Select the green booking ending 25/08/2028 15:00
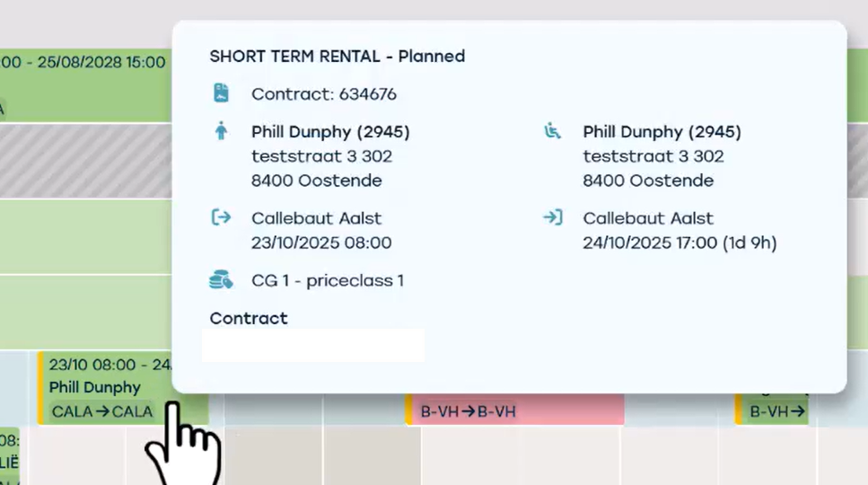868x485 pixels. (x=85, y=85)
